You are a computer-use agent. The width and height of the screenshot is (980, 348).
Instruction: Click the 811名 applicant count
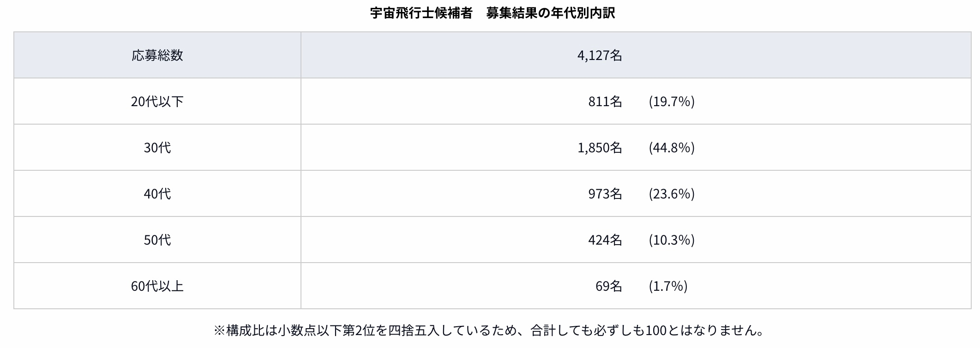click(x=605, y=102)
